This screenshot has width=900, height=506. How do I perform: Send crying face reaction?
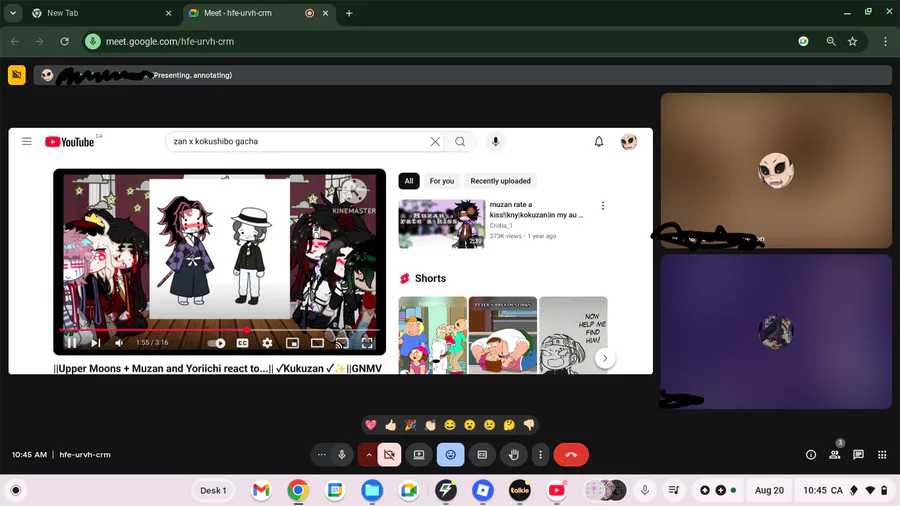click(x=489, y=425)
